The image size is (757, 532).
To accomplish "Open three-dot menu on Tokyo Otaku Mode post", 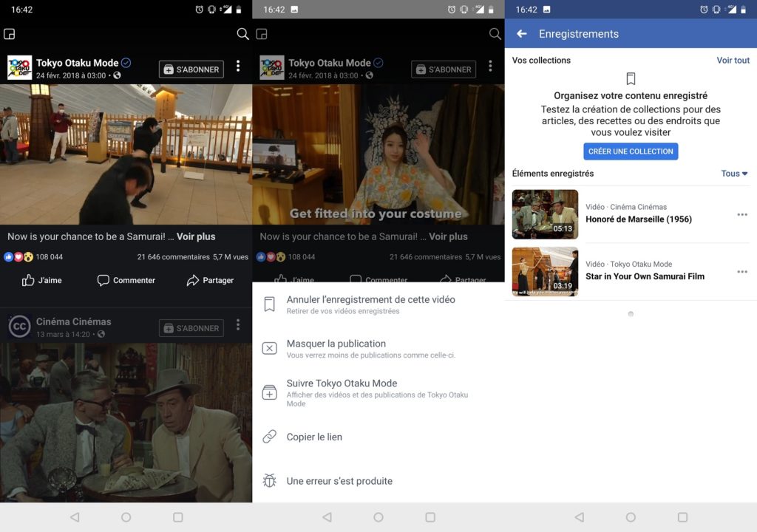I will (238, 66).
